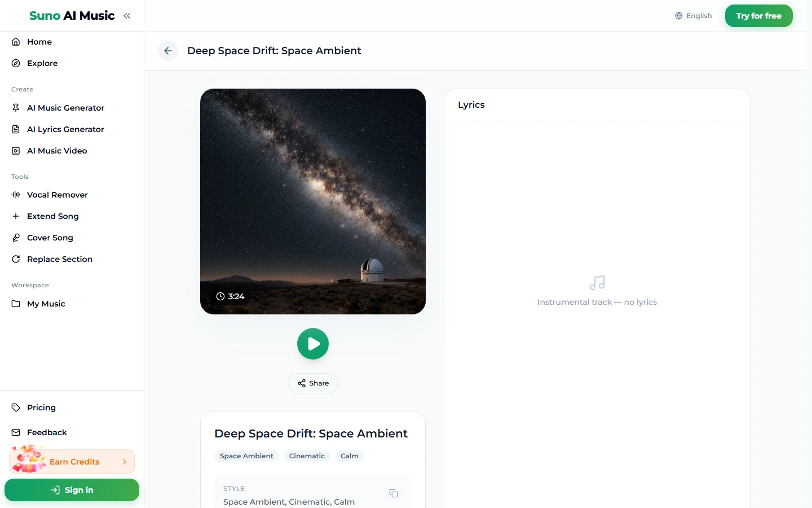Click the 'Space Ambient, Cinematic, Calm' style text

click(289, 502)
